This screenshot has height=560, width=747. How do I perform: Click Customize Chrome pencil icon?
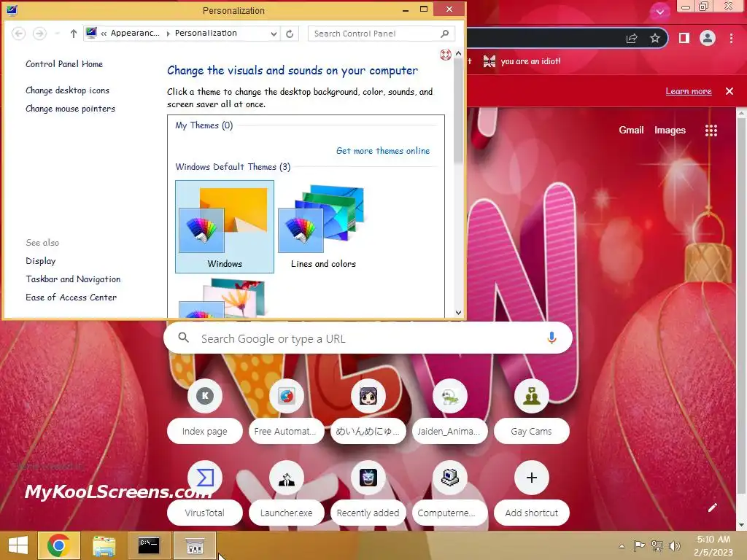713,507
